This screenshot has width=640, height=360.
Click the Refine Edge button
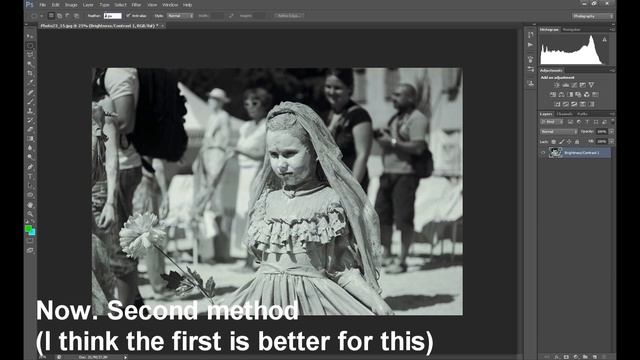pos(288,16)
